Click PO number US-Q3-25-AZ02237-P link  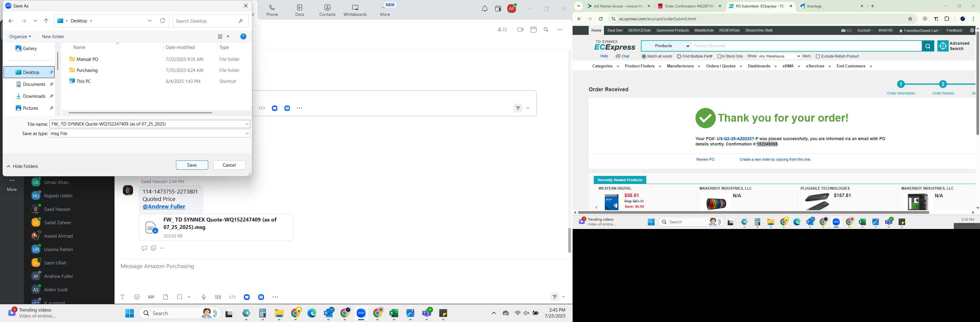[737, 139]
